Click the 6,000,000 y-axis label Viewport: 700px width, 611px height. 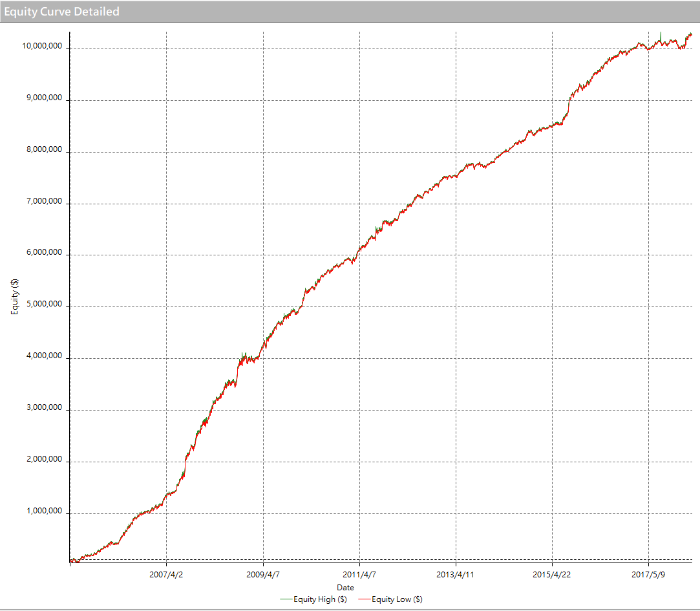click(x=44, y=252)
